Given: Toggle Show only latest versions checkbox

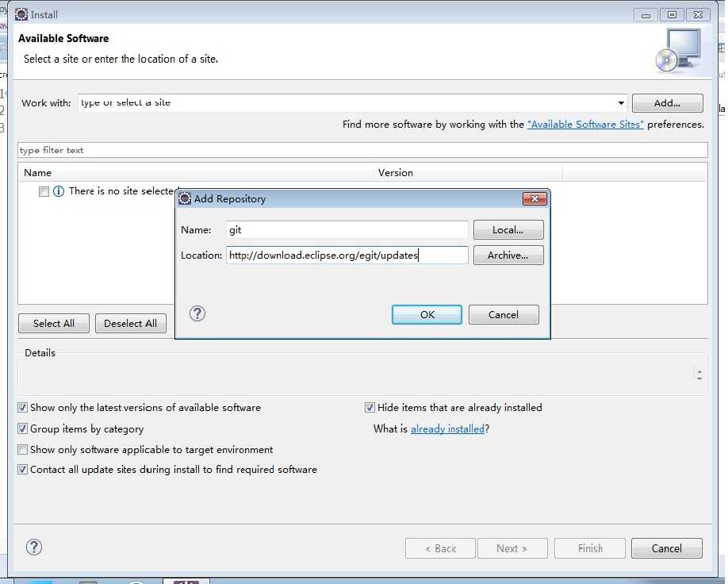Looking at the screenshot, I should click(x=22, y=408).
